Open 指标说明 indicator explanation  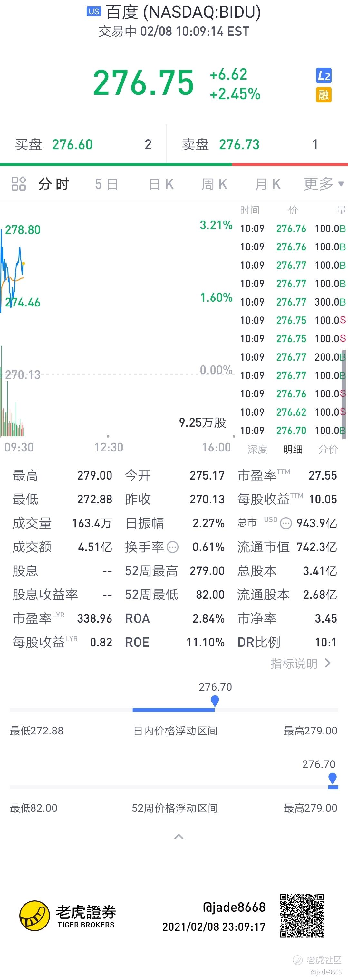(x=300, y=664)
